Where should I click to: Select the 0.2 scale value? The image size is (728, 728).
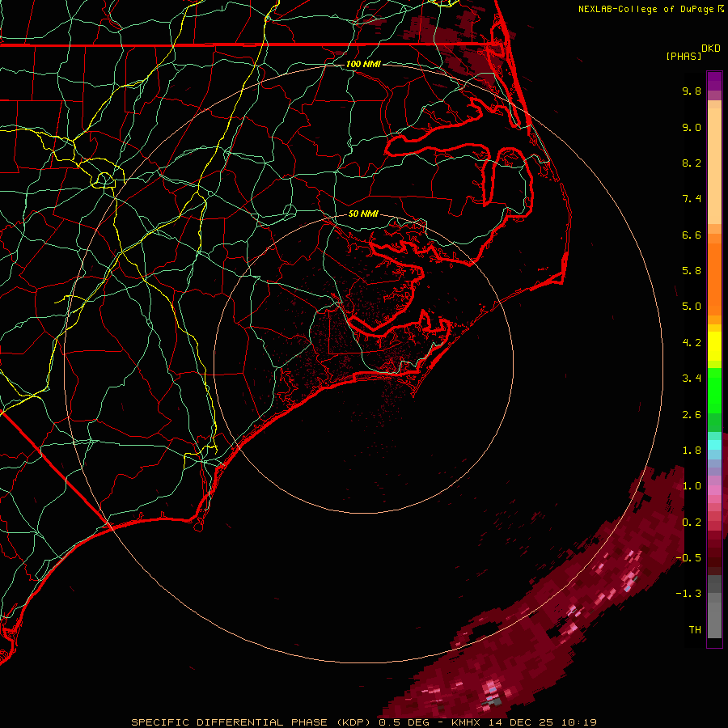[692, 523]
